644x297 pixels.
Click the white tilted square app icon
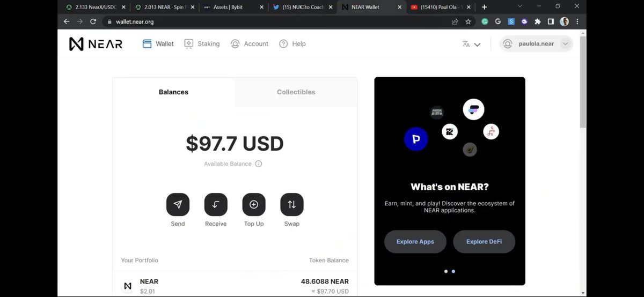450,131
